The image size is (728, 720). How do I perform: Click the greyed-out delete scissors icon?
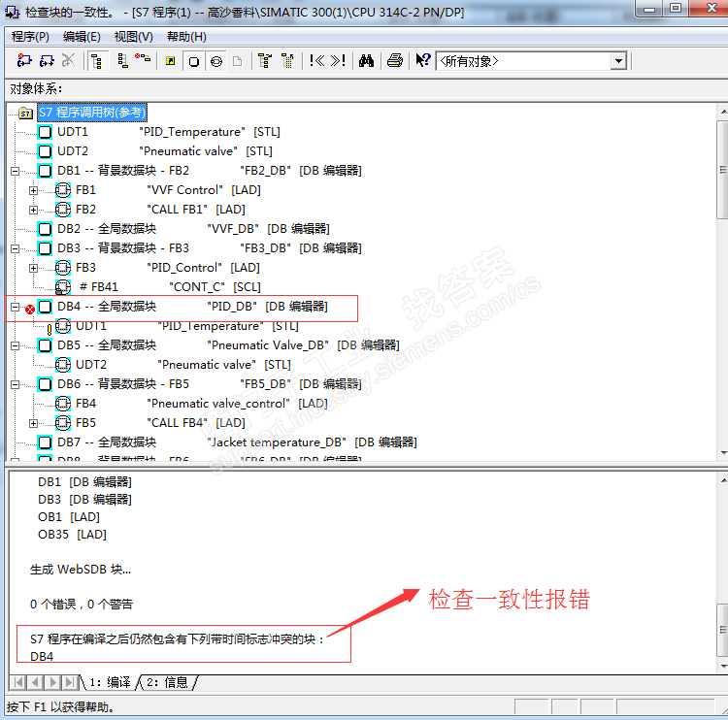coord(68,61)
